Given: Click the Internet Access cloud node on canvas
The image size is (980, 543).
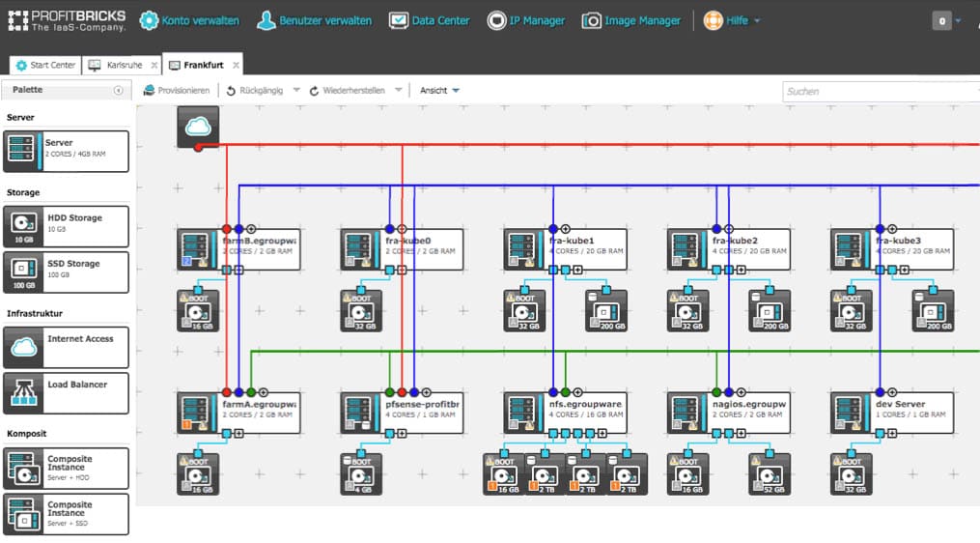Looking at the screenshot, I should point(198,126).
